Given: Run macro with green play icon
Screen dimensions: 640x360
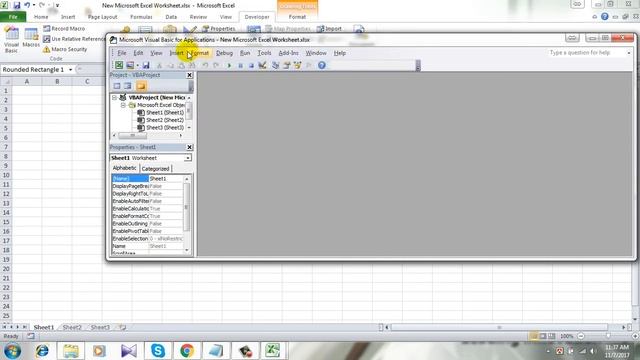Looking at the screenshot, I should (x=229, y=65).
